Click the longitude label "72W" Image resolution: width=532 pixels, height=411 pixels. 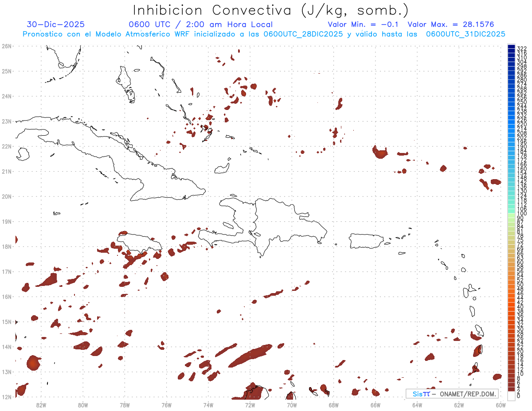[x=250, y=405]
